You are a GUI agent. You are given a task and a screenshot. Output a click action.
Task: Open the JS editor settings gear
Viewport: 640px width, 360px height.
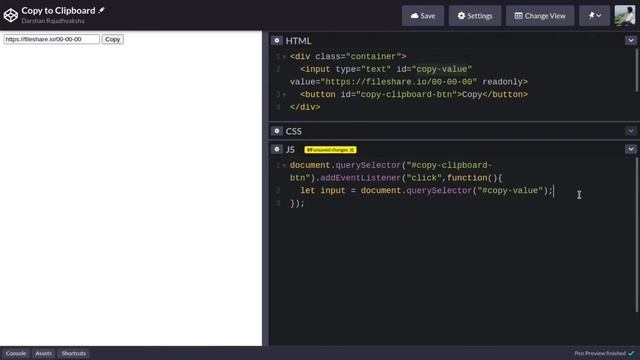pos(277,149)
